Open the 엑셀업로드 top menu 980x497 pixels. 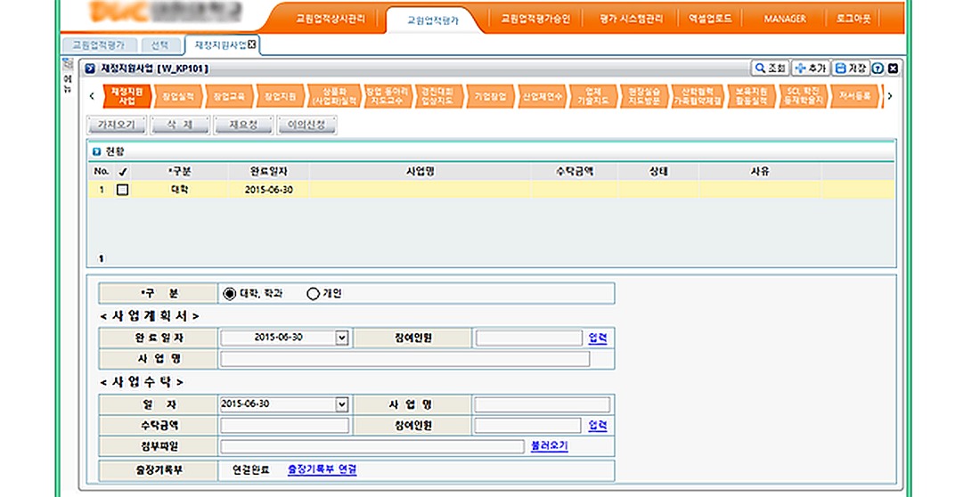coord(710,19)
